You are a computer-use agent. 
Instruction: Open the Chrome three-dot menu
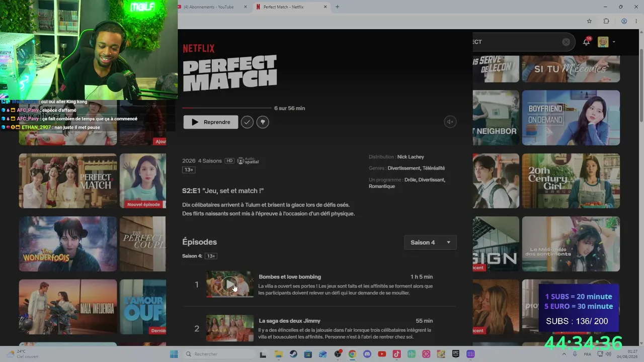pos(637,21)
